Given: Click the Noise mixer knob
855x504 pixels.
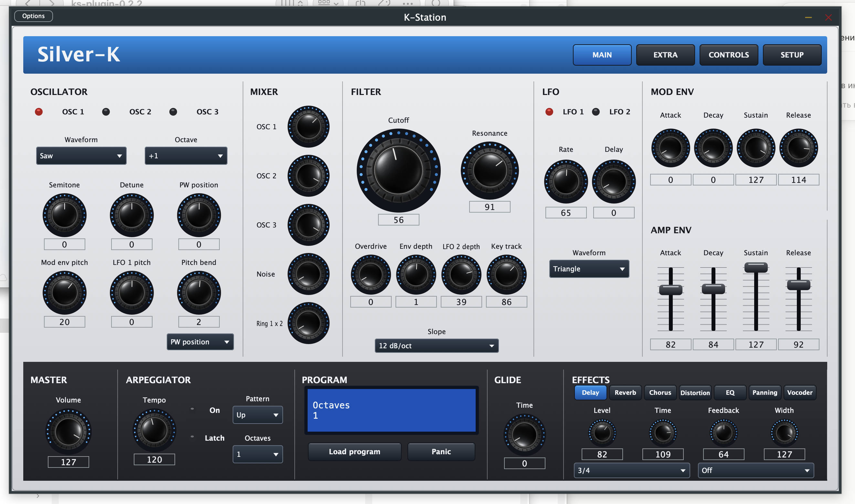Looking at the screenshot, I should 309,274.
